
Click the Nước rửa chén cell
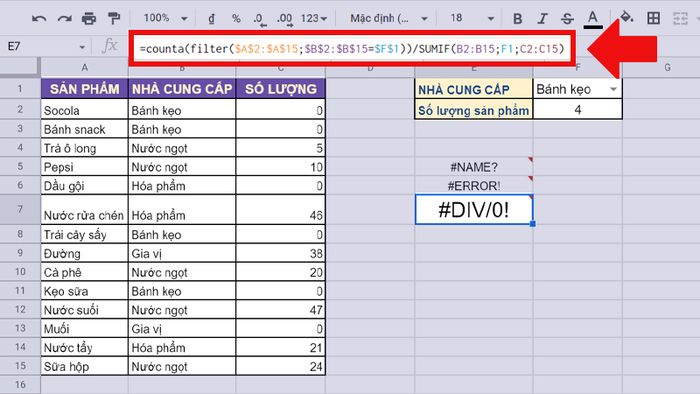point(84,209)
